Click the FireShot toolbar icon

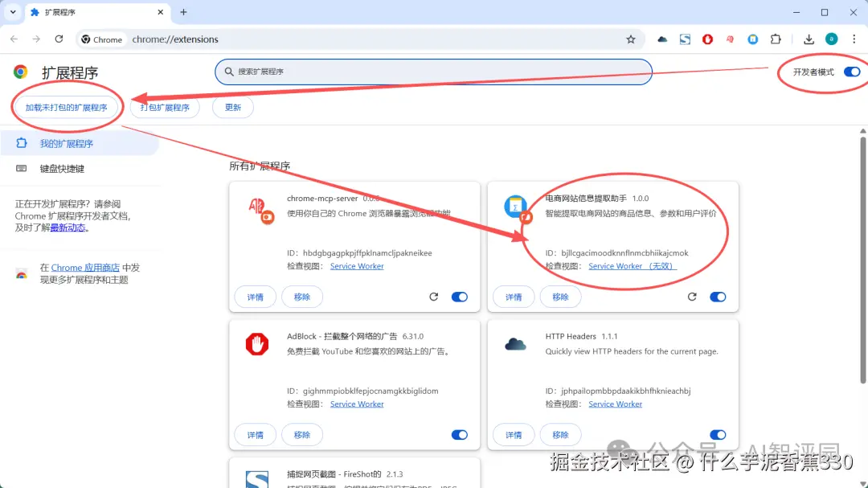tap(685, 39)
